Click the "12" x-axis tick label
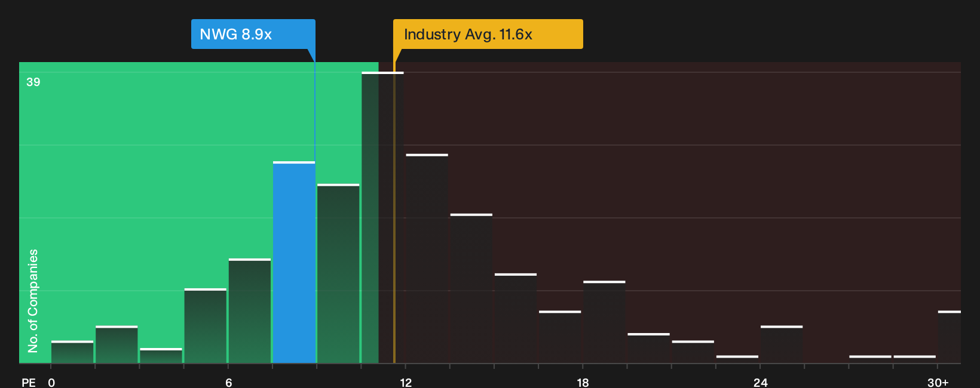 click(x=406, y=383)
